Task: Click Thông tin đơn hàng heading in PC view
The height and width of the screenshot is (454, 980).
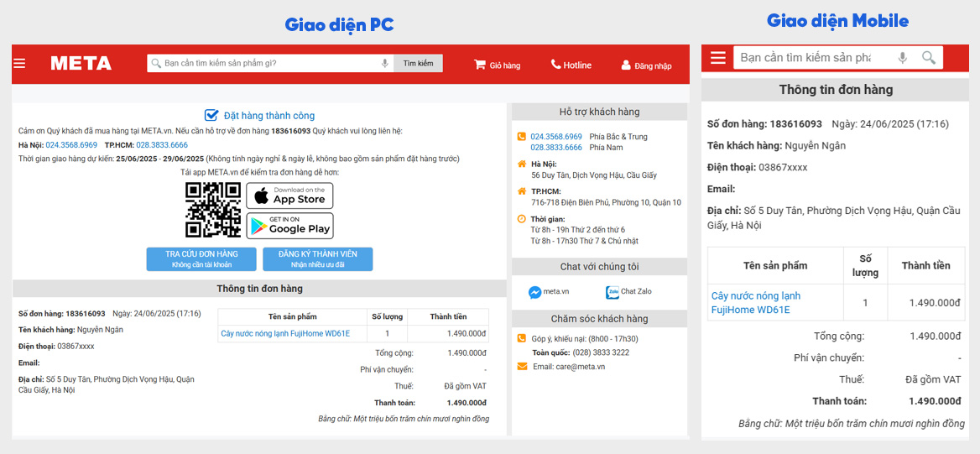Action: (259, 289)
